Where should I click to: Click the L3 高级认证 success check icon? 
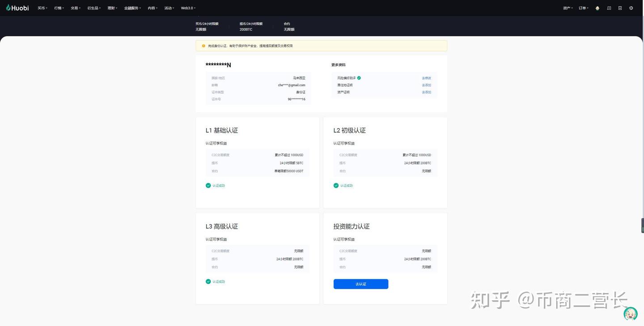click(x=208, y=281)
